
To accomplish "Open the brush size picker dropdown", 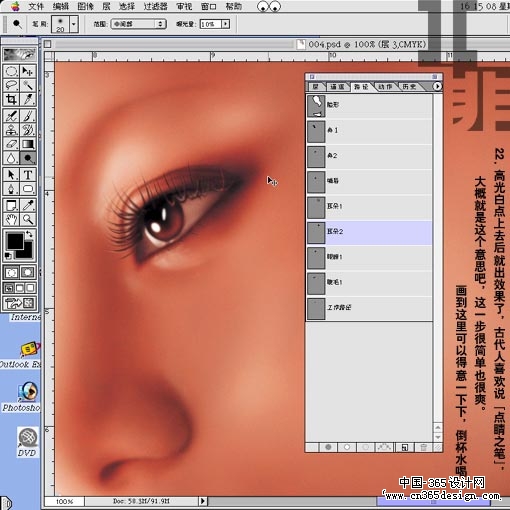I will click(x=74, y=24).
